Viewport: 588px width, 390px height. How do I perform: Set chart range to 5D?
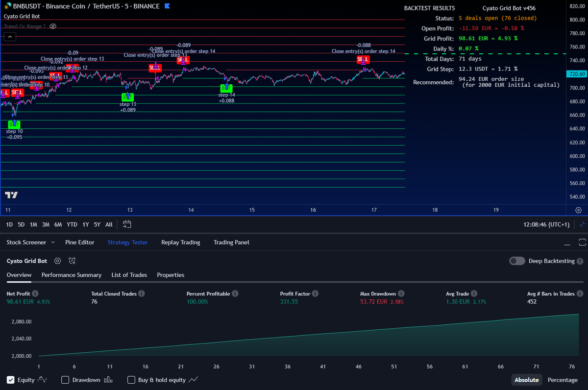click(21, 224)
